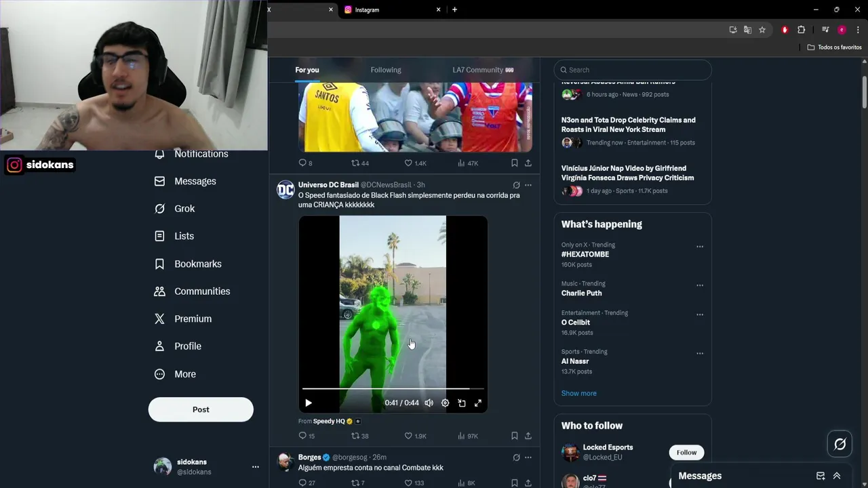Open more options for Charlie Puth trend
The width and height of the screenshot is (868, 488).
pyautogui.click(x=700, y=285)
